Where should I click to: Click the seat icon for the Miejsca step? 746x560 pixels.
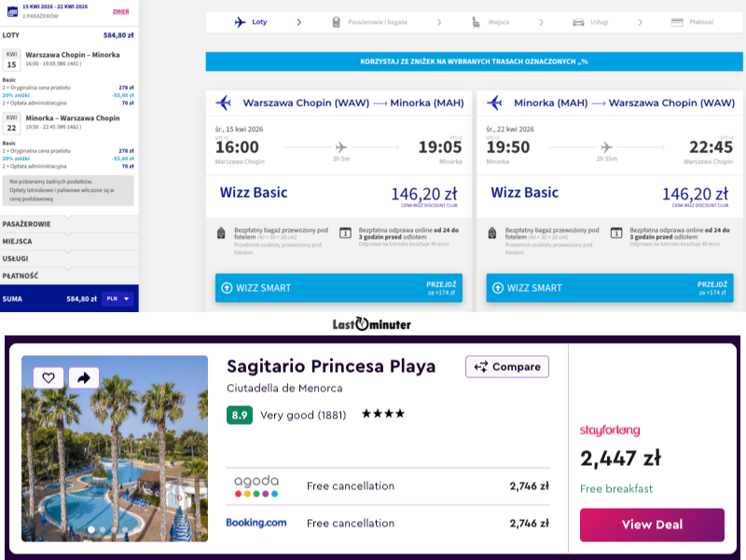(477, 22)
